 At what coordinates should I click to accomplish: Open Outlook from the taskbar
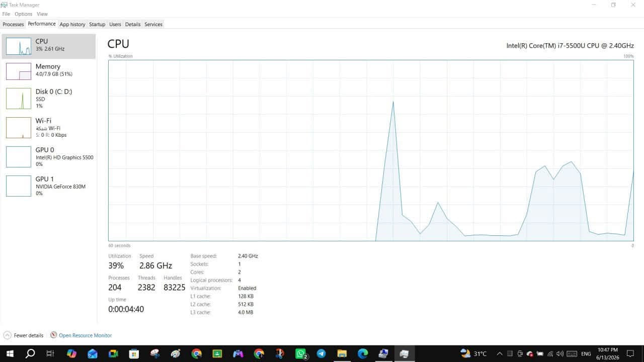click(93, 353)
